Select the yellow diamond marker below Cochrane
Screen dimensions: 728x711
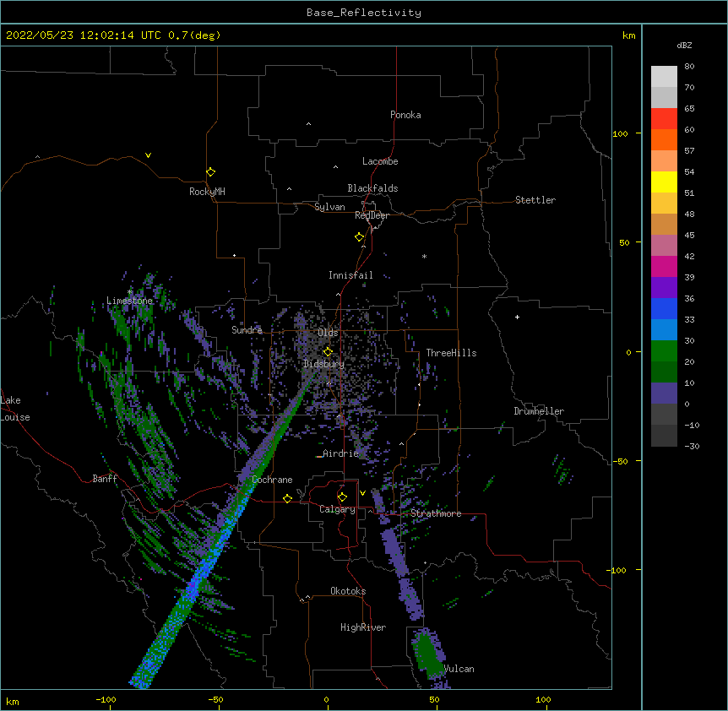[287, 498]
